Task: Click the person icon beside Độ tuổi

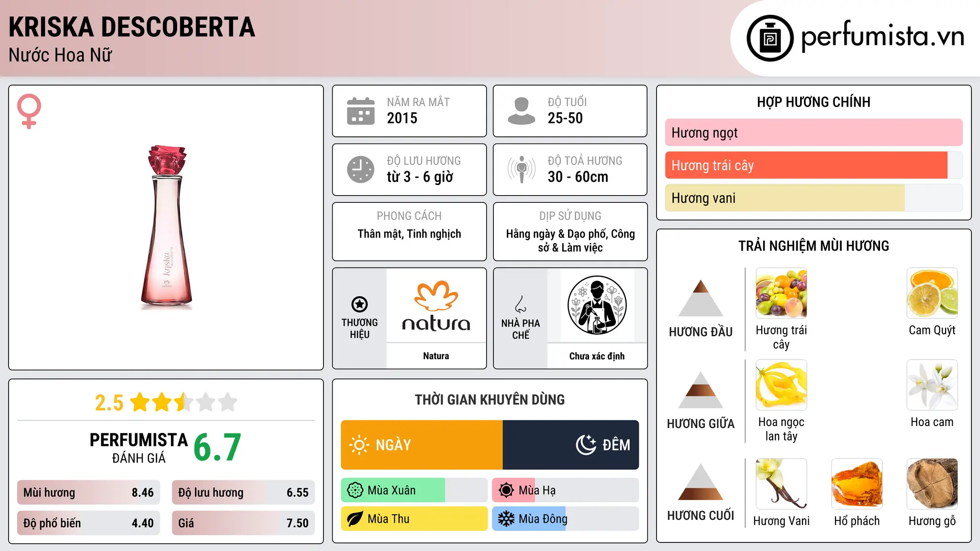Action: pyautogui.click(x=521, y=111)
